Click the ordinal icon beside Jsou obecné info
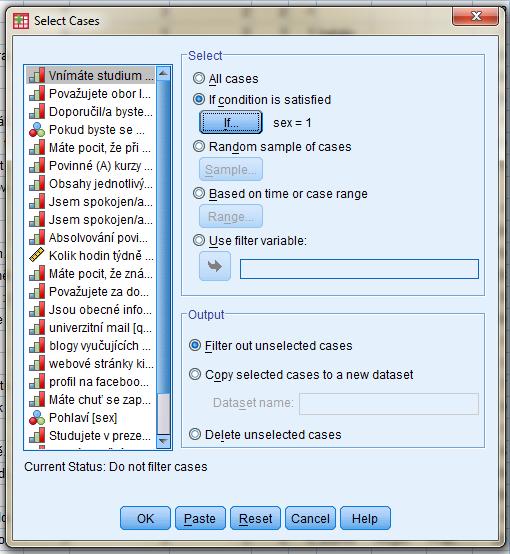Image resolution: width=510 pixels, height=554 pixels. [x=37, y=310]
